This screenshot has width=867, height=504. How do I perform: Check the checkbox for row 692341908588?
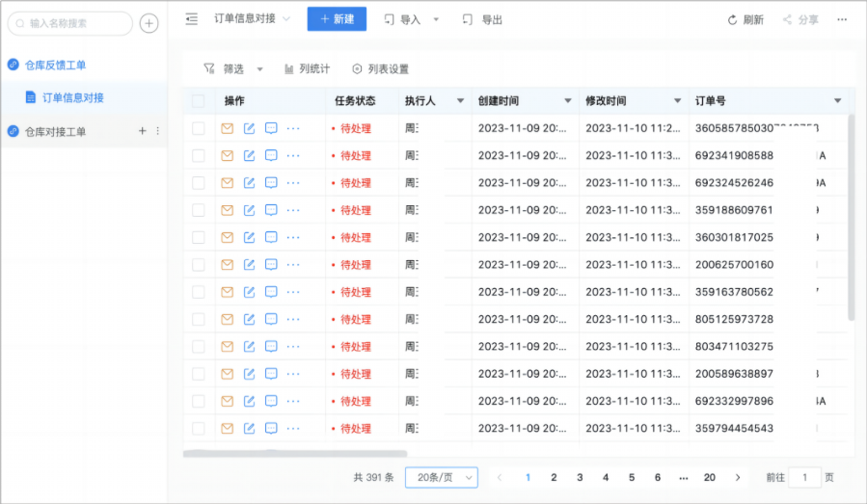[198, 156]
